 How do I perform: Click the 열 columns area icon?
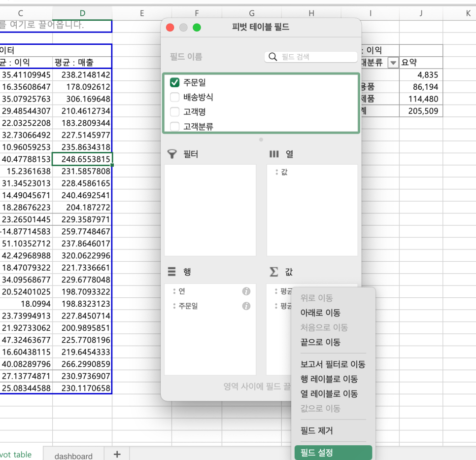pyautogui.click(x=274, y=154)
